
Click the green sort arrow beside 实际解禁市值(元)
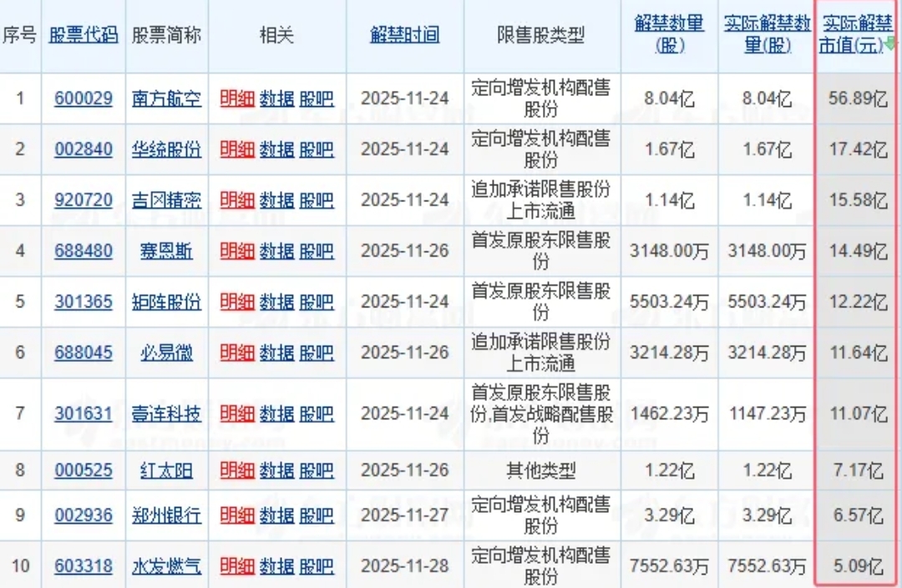point(889,43)
